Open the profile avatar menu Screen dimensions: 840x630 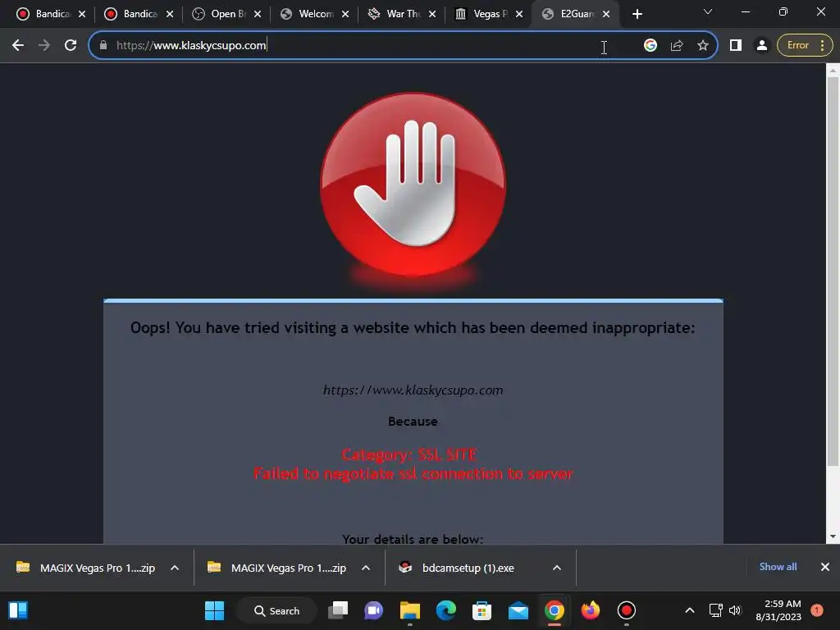(x=761, y=46)
